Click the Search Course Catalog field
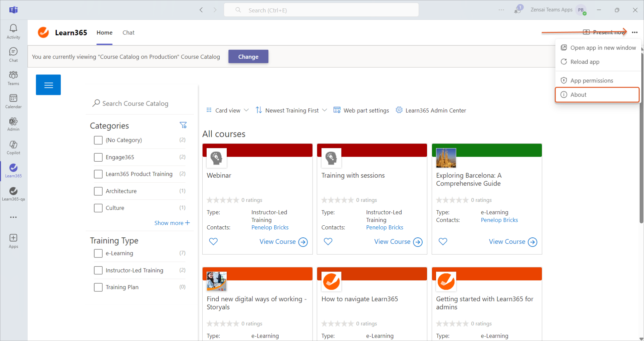 (135, 104)
